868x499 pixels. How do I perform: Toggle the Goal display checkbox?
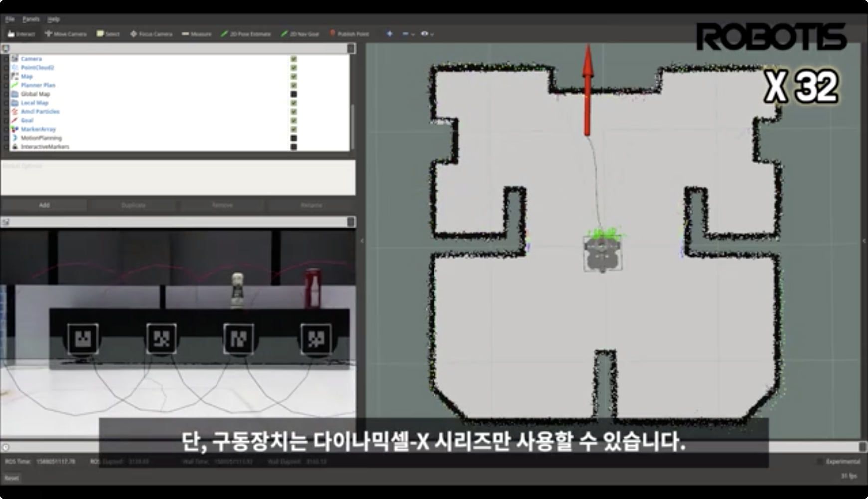coord(294,120)
